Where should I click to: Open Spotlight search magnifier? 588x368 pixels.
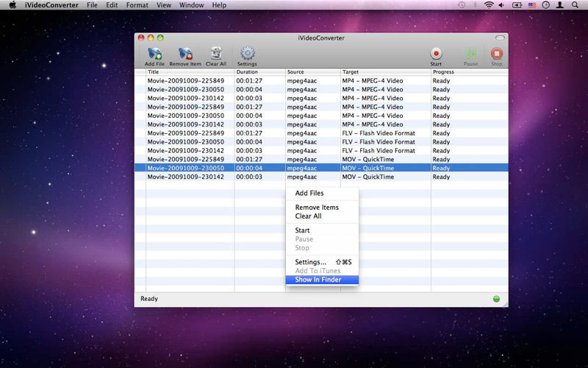click(x=575, y=5)
